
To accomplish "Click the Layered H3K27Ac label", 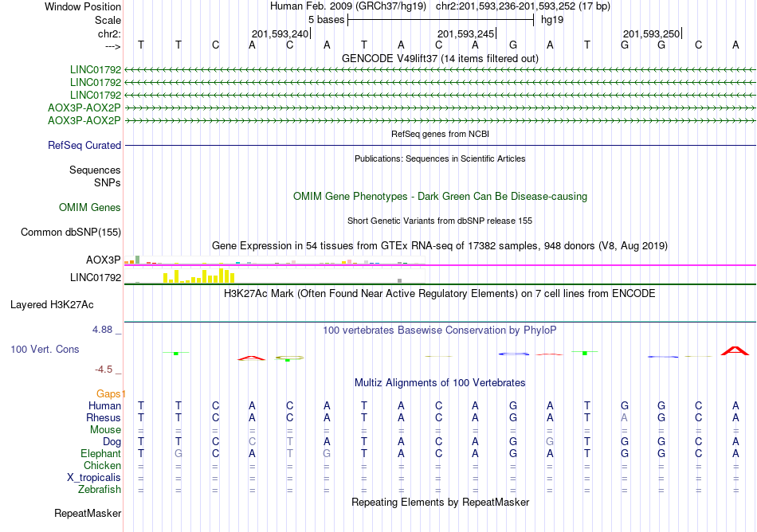I will pyautogui.click(x=52, y=305).
